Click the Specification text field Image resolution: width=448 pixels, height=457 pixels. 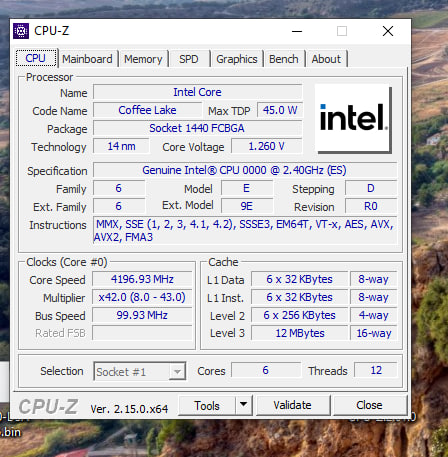click(245, 170)
